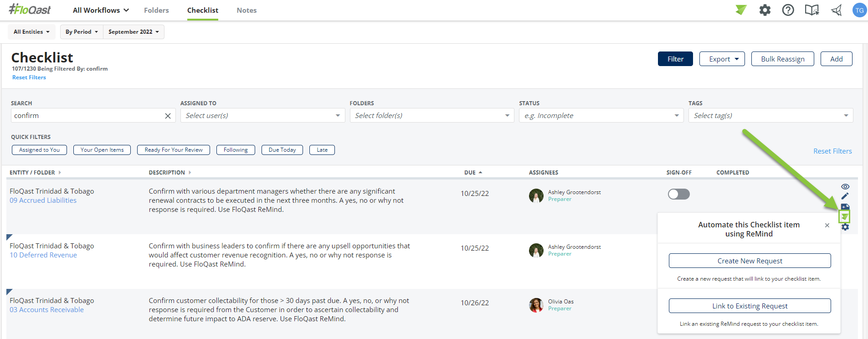Toggle the Due Today quick filter
Viewport: 868px width, 339px height.
[282, 150]
